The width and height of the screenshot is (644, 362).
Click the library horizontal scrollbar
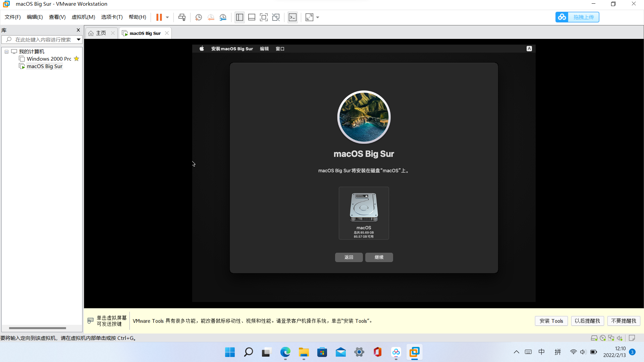38,328
